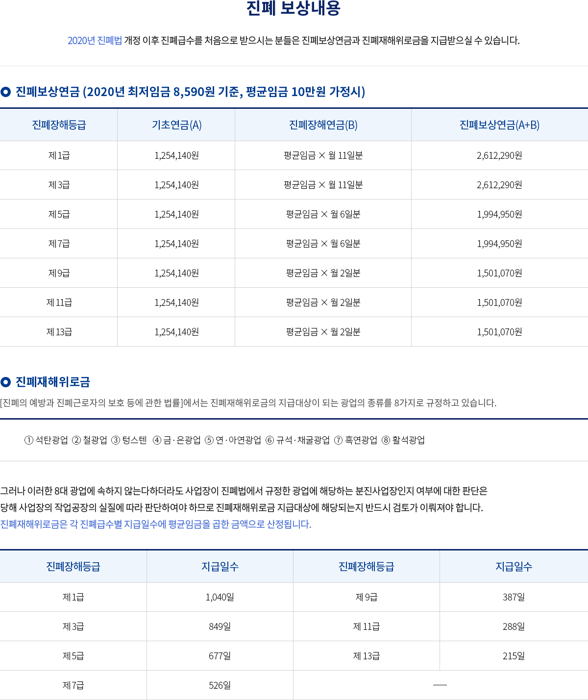Viewport: 588px width, 700px height.
Task: Click "평균임금 × 월 2일분" in the 제11급 row
Action: pyautogui.click(x=323, y=302)
